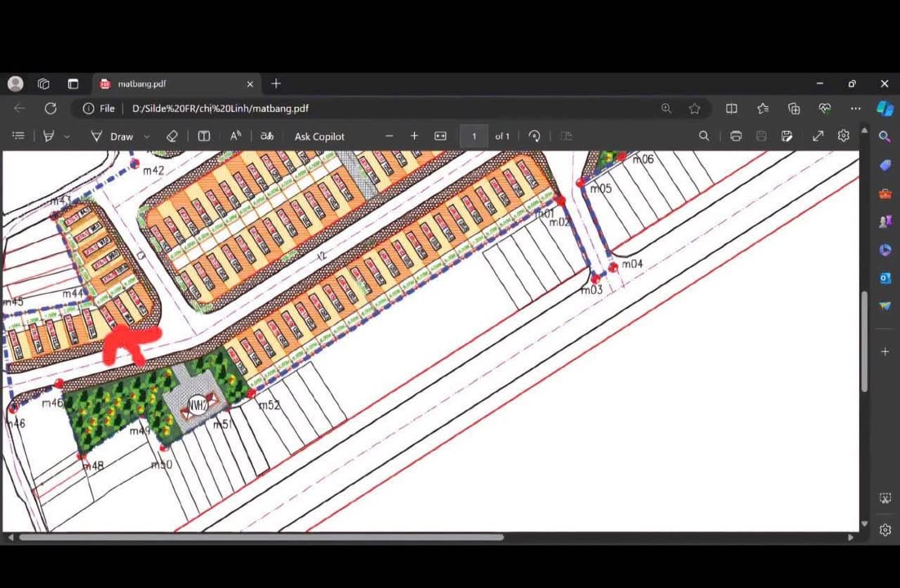Toggle the table of contents panel

point(19,136)
